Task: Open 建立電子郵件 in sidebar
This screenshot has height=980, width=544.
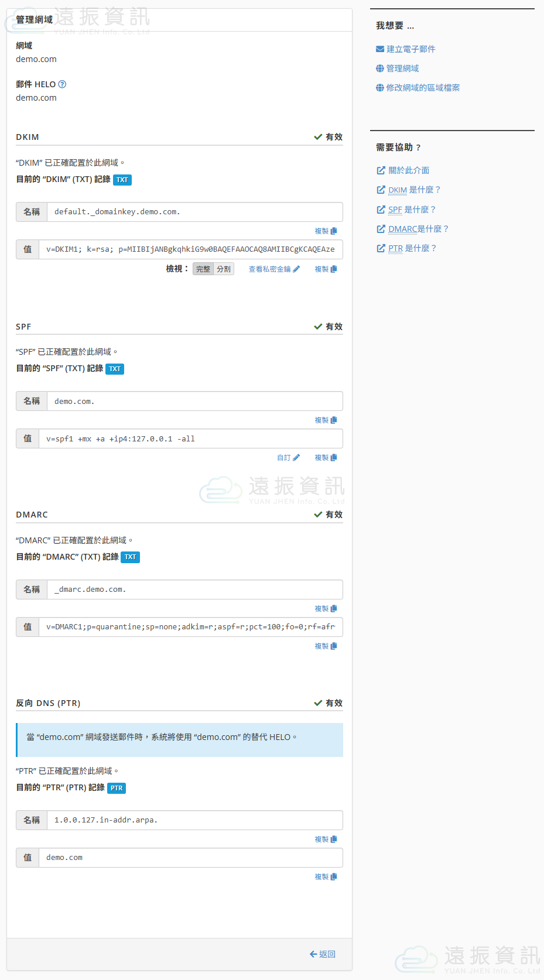Action: pyautogui.click(x=410, y=49)
